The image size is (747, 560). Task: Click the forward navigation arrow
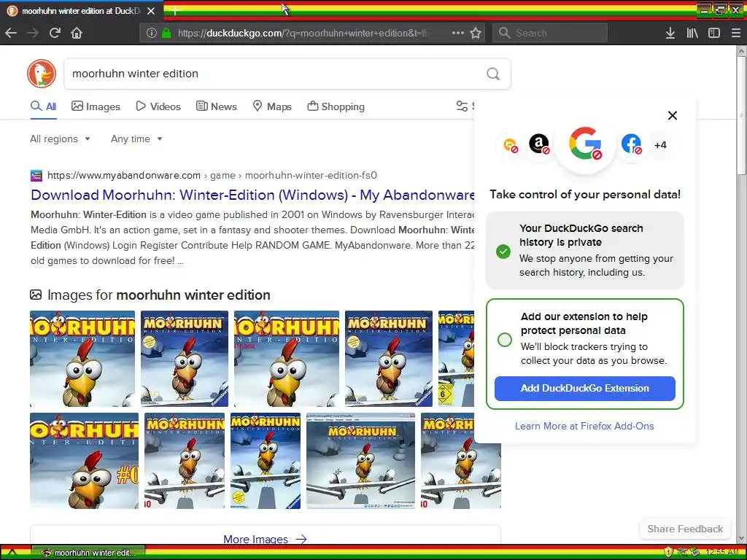(x=33, y=33)
